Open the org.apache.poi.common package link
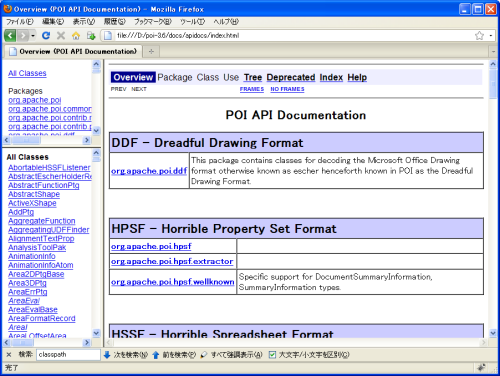The width and height of the screenshot is (500, 376). [x=50, y=109]
